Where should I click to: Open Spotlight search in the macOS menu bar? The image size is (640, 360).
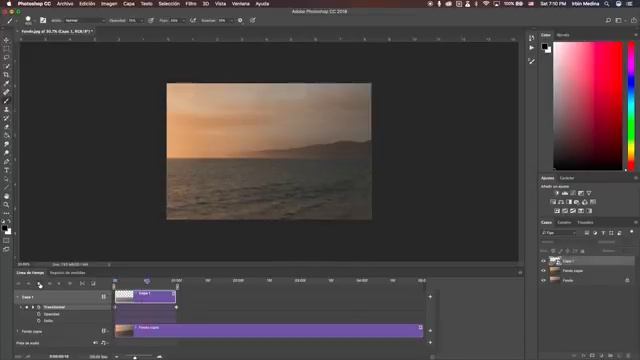(607, 4)
